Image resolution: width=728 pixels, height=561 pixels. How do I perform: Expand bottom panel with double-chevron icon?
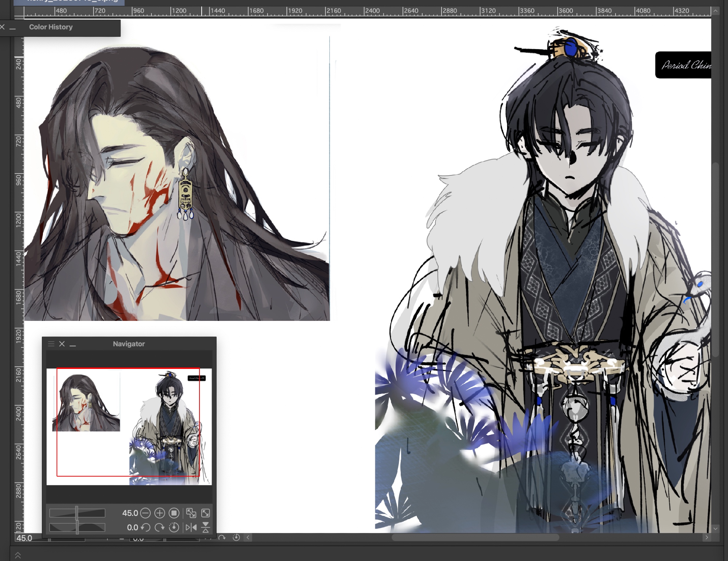[18, 555]
